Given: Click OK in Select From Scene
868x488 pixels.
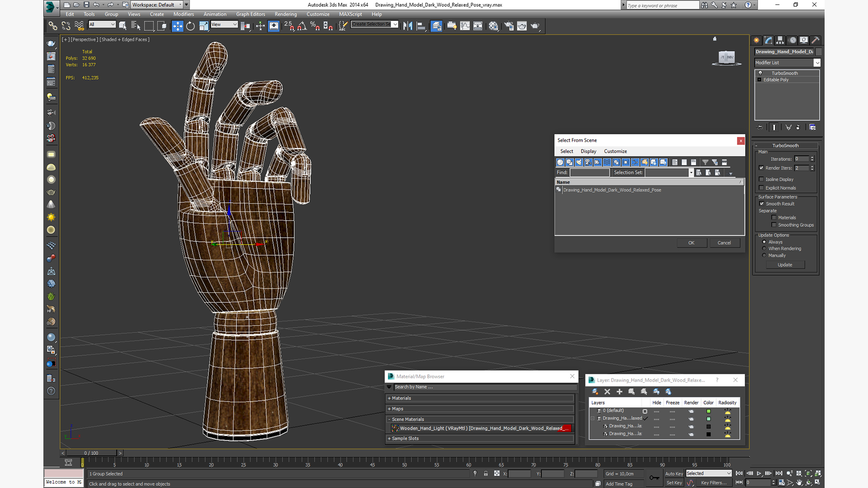Looking at the screenshot, I should coord(691,243).
